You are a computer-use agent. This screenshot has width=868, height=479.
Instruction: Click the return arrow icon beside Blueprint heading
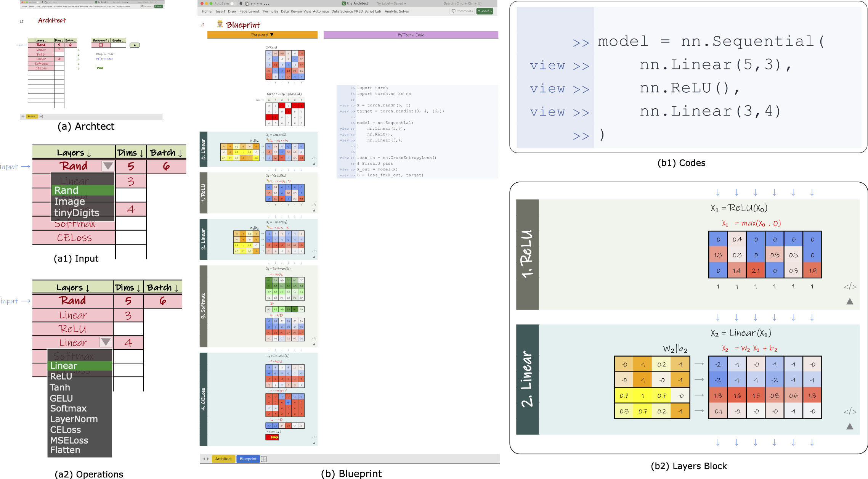[202, 25]
